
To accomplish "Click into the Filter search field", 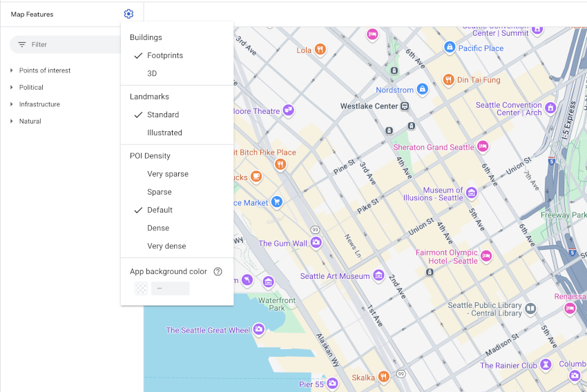I will coord(66,44).
